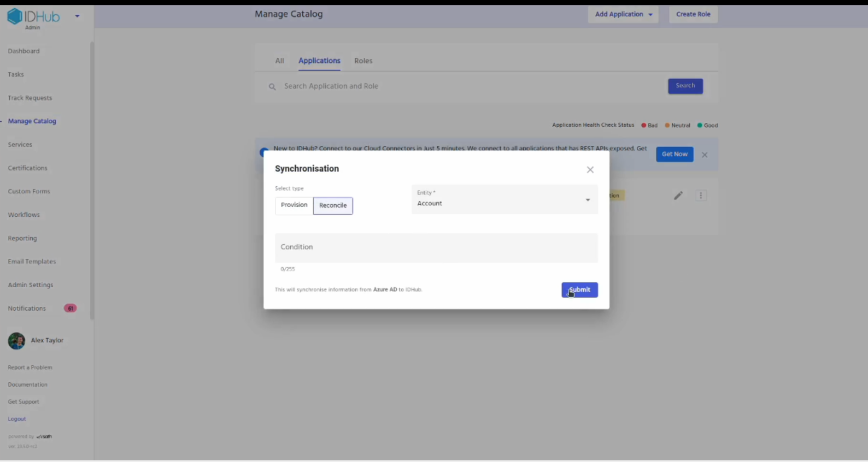Click the search magnifier icon
The width and height of the screenshot is (868, 462).
272,87
